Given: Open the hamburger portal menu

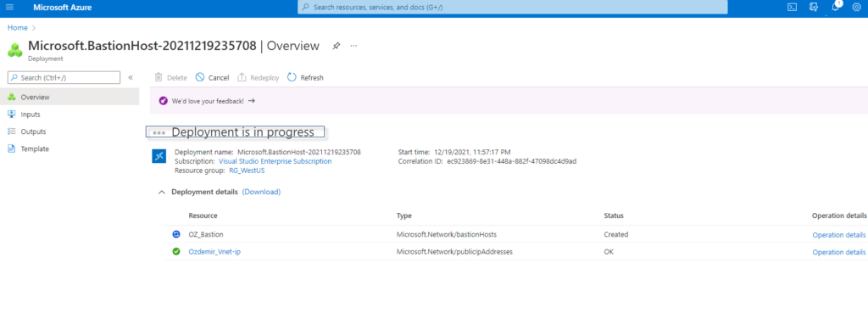Looking at the screenshot, I should (x=9, y=8).
